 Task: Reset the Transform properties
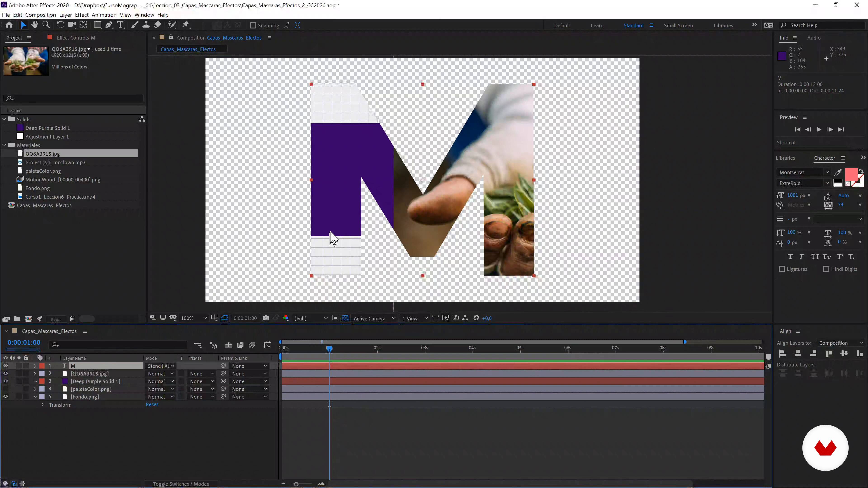152,404
